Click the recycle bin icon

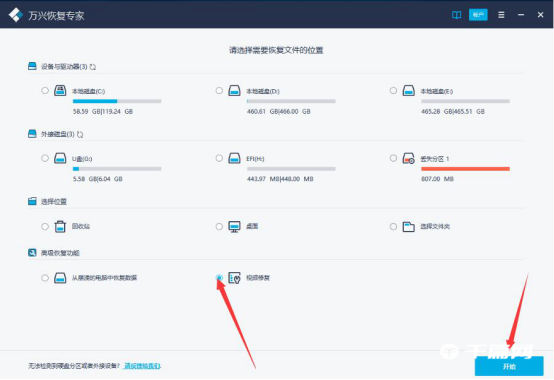(x=60, y=226)
